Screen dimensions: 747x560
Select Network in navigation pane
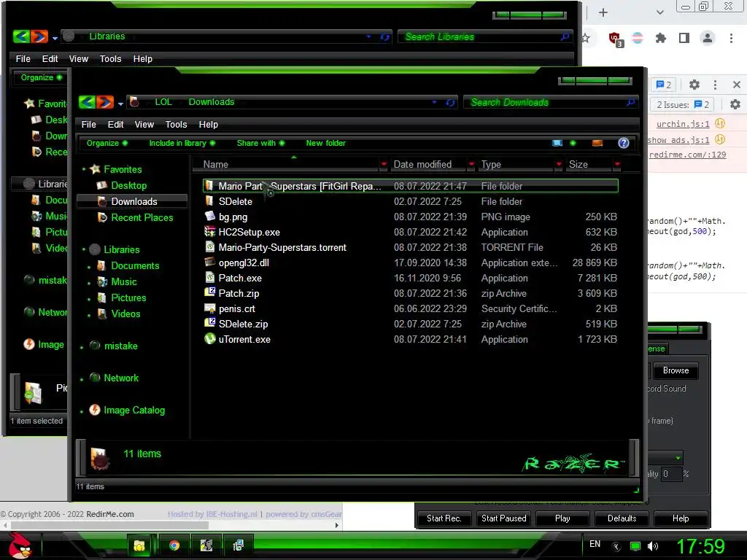(x=121, y=378)
